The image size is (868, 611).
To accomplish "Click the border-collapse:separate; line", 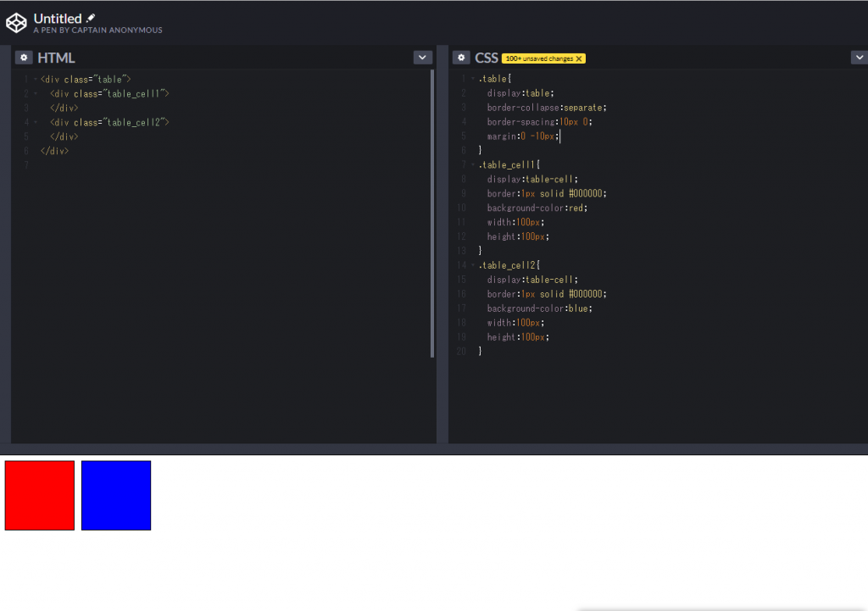I will (x=547, y=108).
